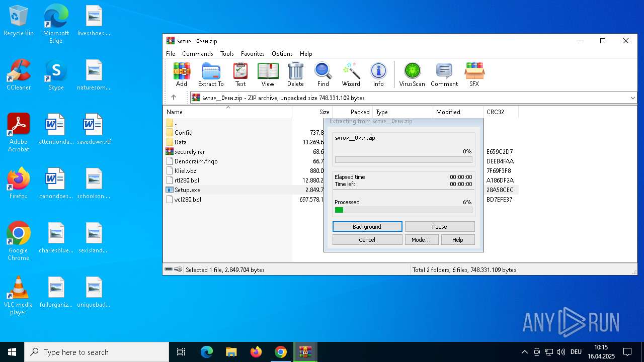This screenshot has width=644, height=362.
Task: Open the File menu
Action: (171, 54)
